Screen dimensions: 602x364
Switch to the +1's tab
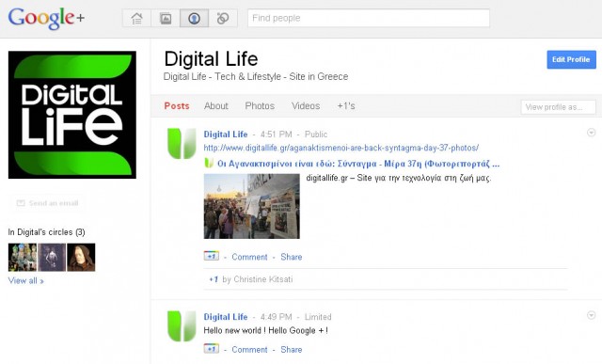346,106
